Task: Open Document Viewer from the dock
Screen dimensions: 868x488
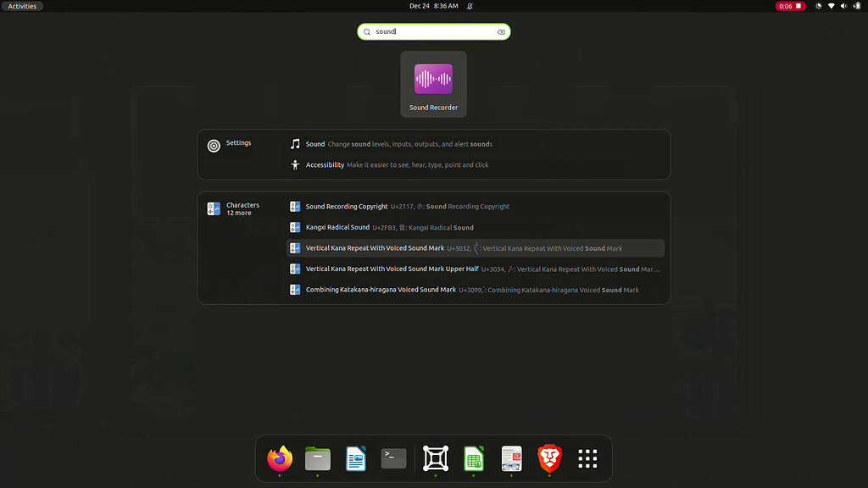Action: pyautogui.click(x=510, y=458)
